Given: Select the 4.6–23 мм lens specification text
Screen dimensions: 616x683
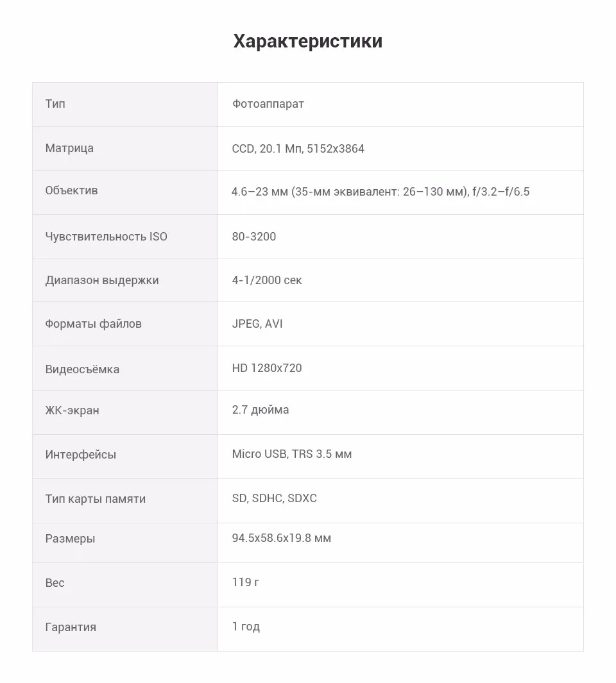Looking at the screenshot, I should [381, 192].
